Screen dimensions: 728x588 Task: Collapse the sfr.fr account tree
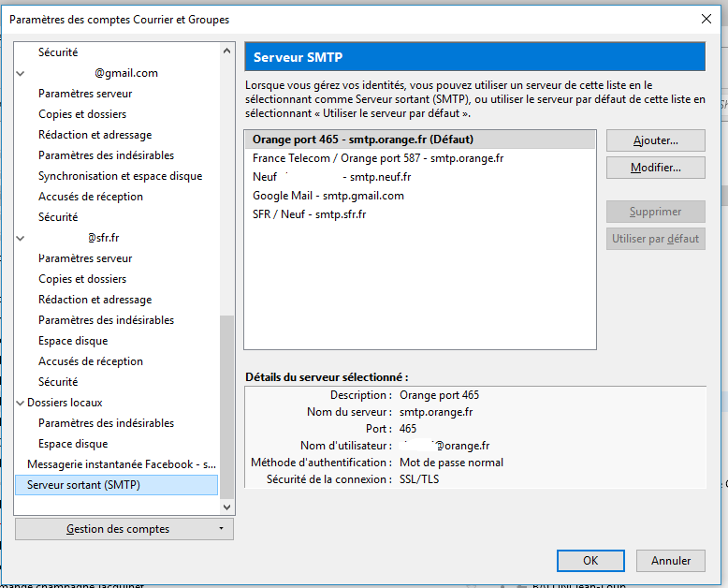click(22, 238)
